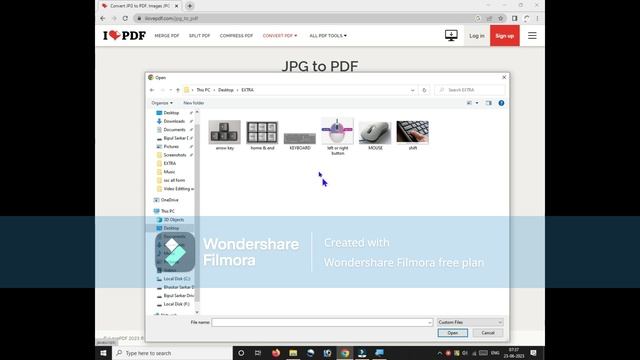Select the shift image file

pyautogui.click(x=413, y=136)
